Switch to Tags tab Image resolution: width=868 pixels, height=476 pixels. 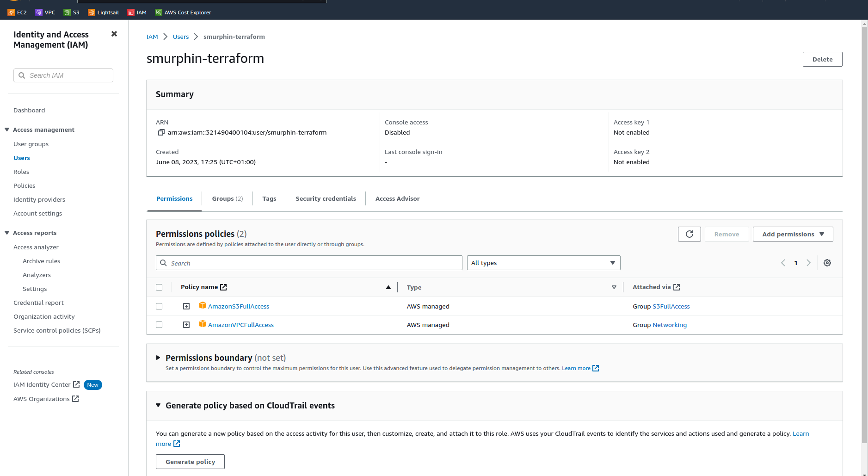pyautogui.click(x=269, y=198)
